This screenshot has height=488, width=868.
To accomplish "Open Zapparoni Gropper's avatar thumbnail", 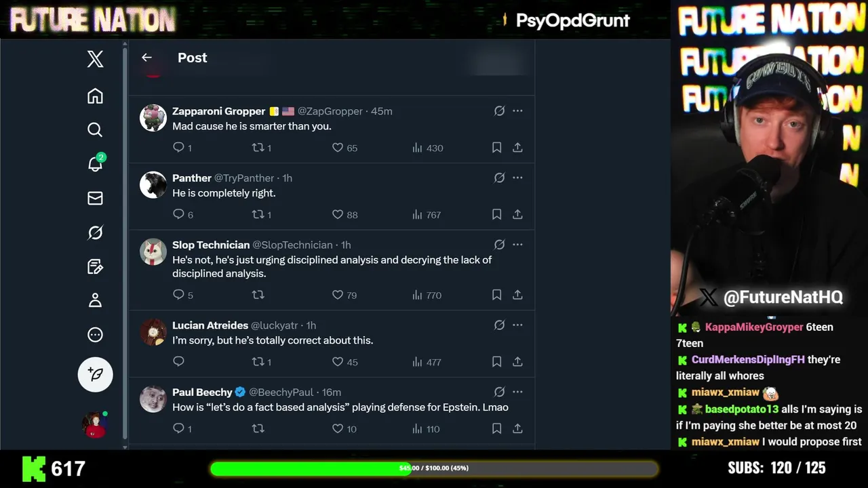I will click(153, 118).
